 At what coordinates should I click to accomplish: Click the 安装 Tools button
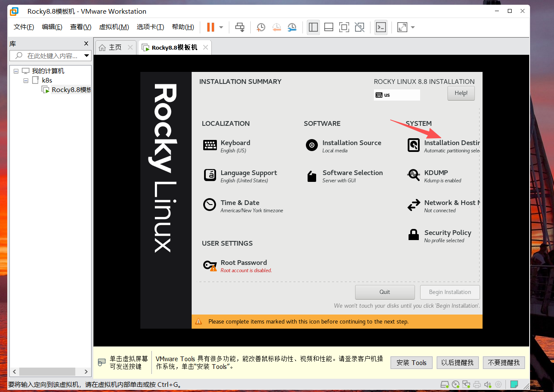pyautogui.click(x=412, y=362)
